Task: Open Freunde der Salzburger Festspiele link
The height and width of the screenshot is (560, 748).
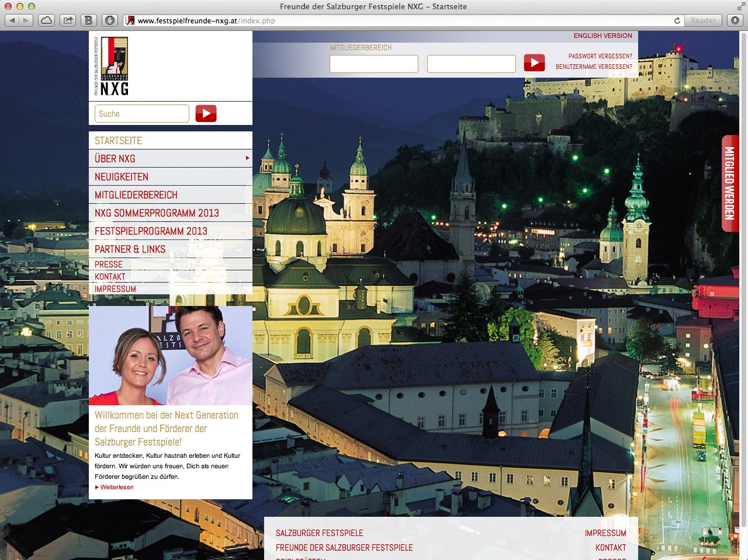Action: tap(344, 548)
